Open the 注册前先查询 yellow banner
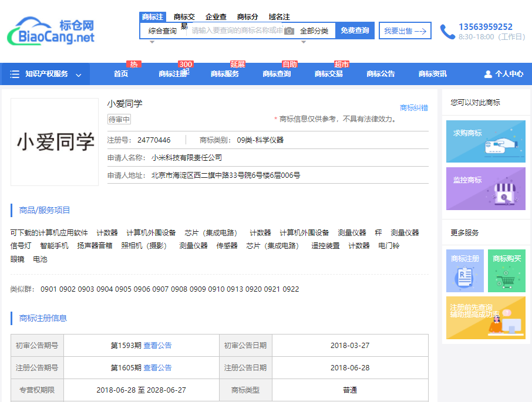The height and width of the screenshot is (402, 532). (486, 317)
